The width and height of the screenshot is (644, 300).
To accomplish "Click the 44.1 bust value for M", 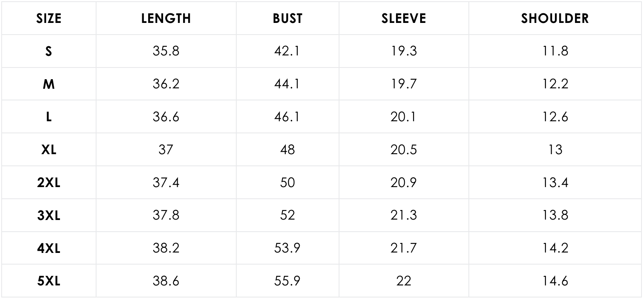I will click(x=287, y=84).
